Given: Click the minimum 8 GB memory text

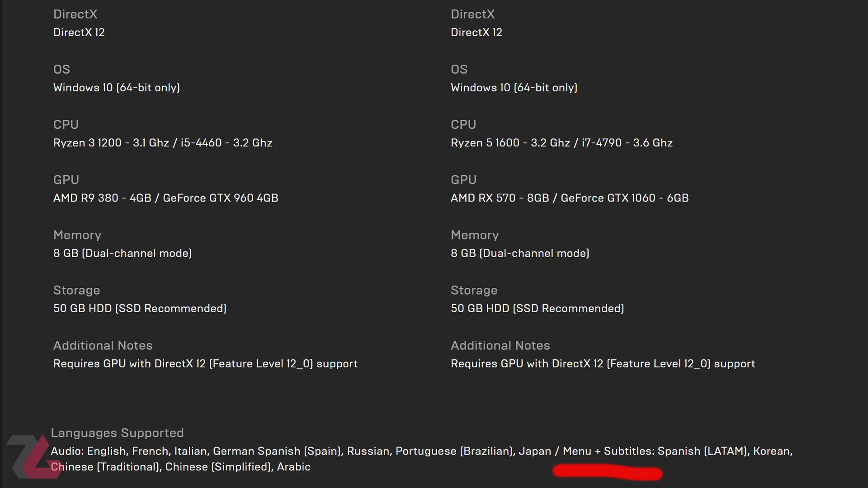Looking at the screenshot, I should [123, 253].
